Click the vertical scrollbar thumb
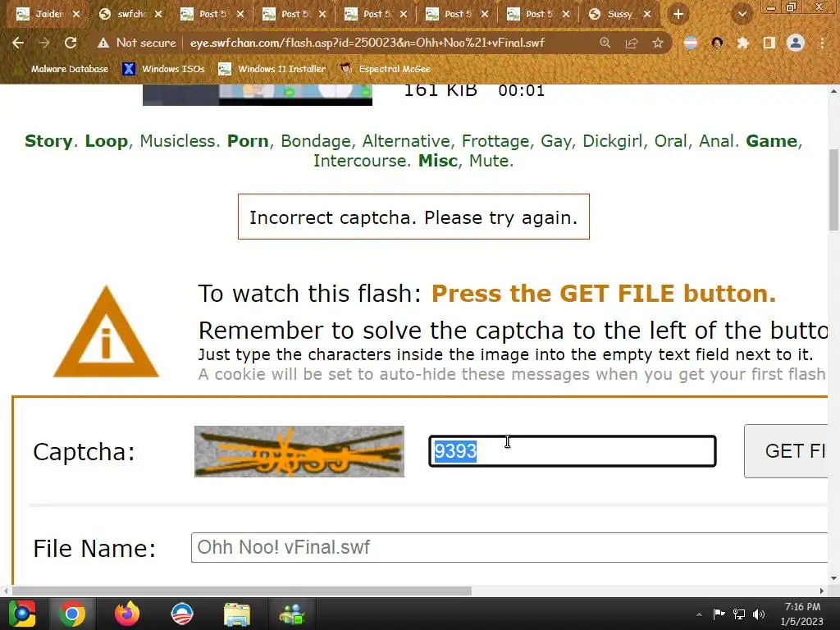840x630 pixels. coord(833,189)
